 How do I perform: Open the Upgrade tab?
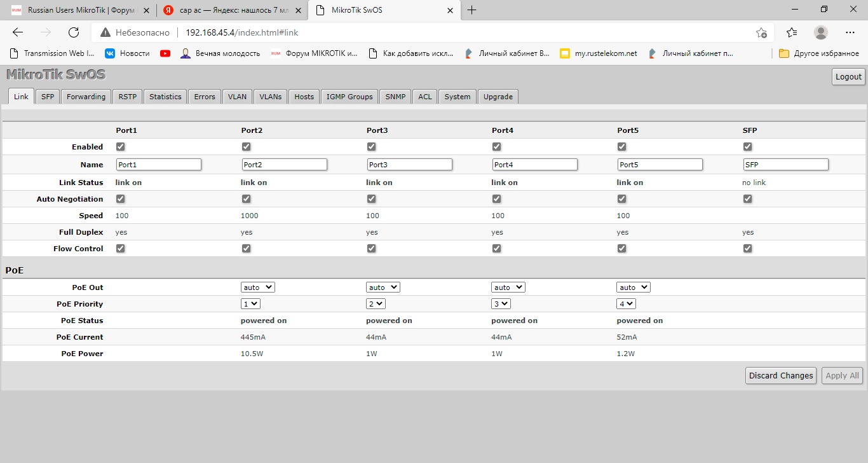[x=498, y=97]
